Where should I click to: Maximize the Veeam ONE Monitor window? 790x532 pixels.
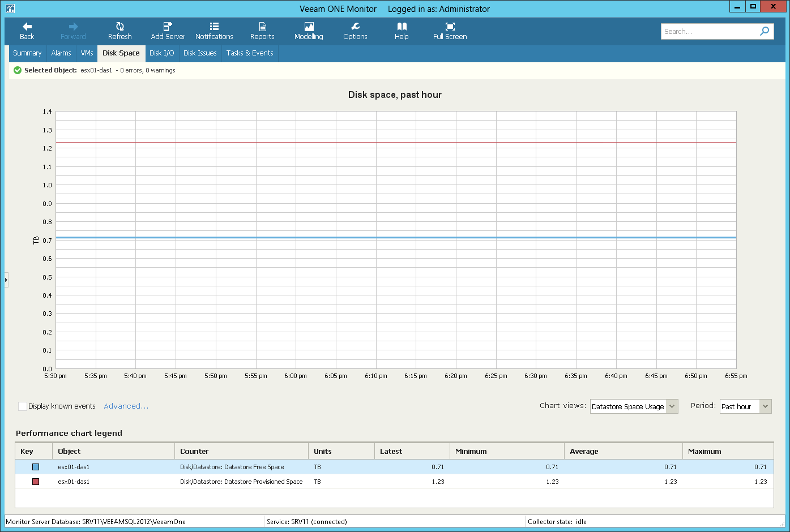(x=753, y=7)
